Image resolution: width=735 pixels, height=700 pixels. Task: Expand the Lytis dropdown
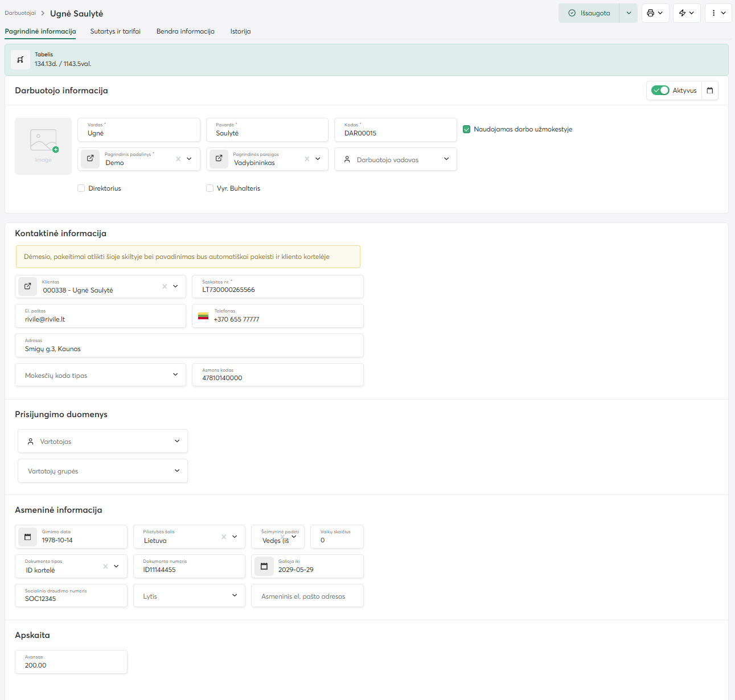pos(234,596)
